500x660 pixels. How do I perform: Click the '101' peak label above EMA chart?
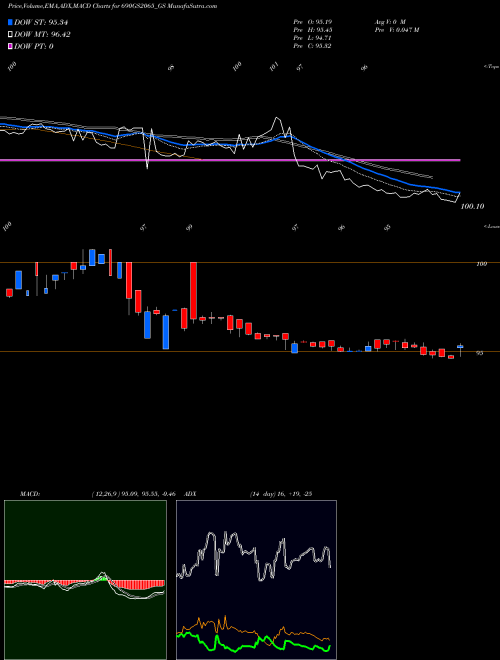pos(274,67)
